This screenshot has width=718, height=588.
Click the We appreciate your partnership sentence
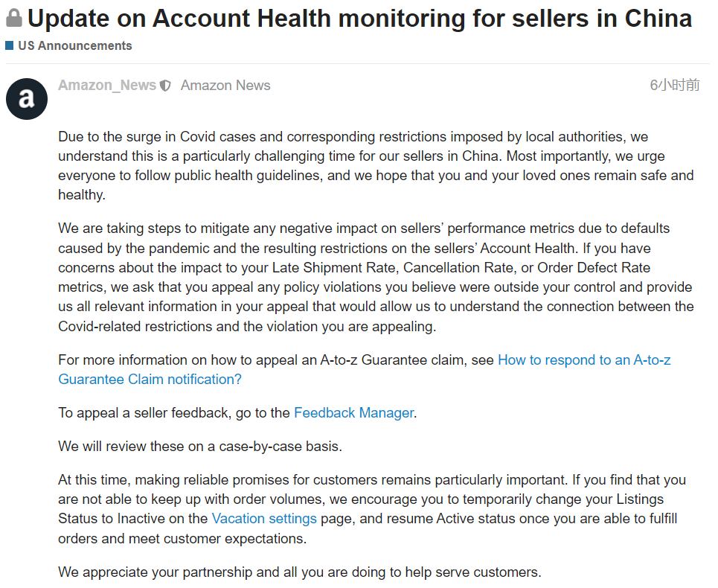pyautogui.click(x=300, y=572)
